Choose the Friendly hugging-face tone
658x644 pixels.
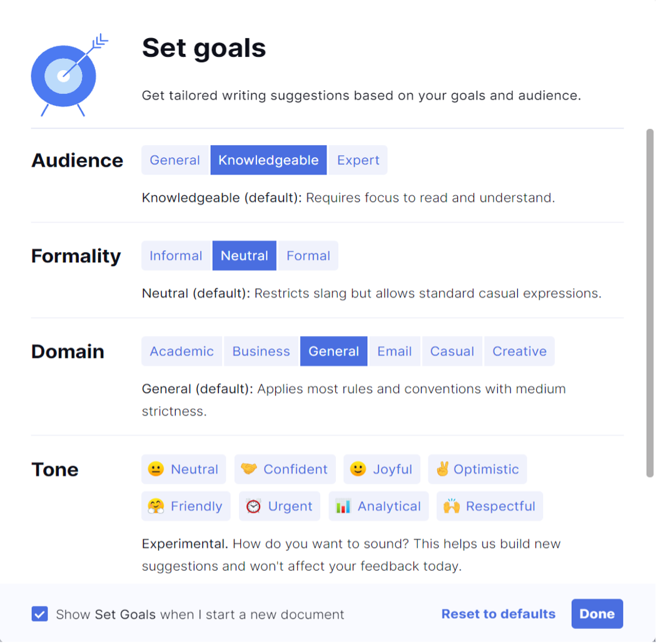[x=186, y=507]
